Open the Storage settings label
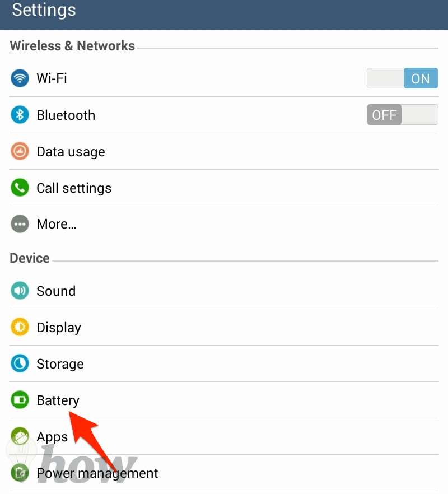Screen dimensions: 448x494 (60, 364)
